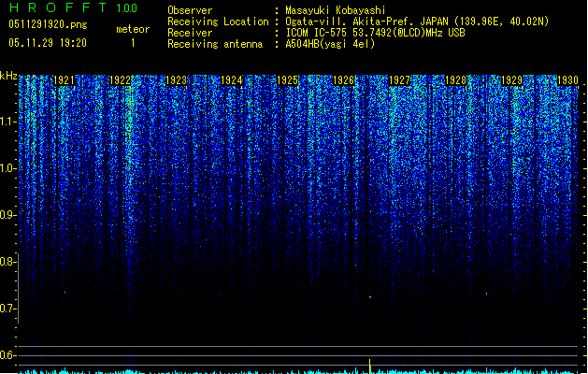Click the 0.7 kHz frequency axis label
The height and width of the screenshot is (374, 588).
coord(7,309)
